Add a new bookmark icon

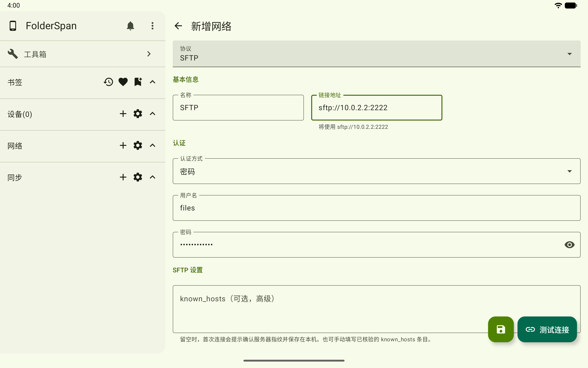point(138,82)
